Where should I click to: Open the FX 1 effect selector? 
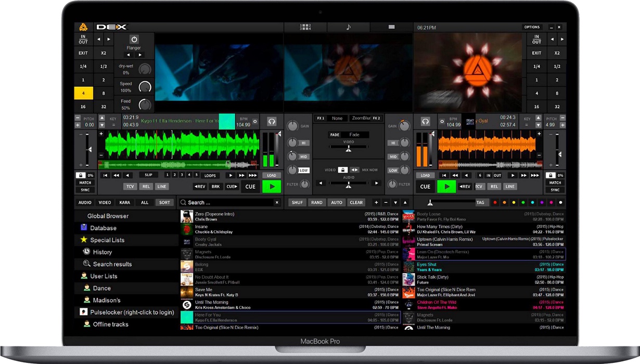321,119
